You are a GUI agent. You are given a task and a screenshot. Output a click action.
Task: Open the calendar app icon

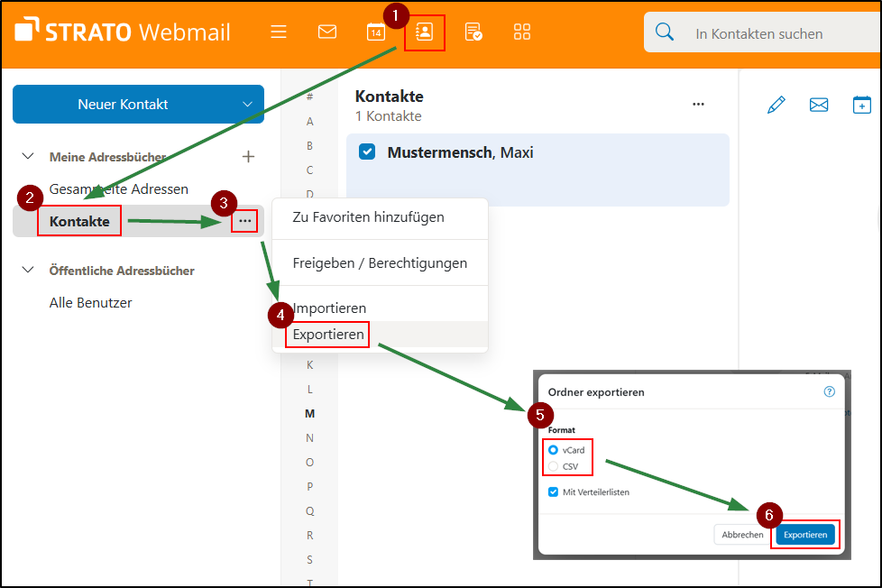click(x=376, y=32)
